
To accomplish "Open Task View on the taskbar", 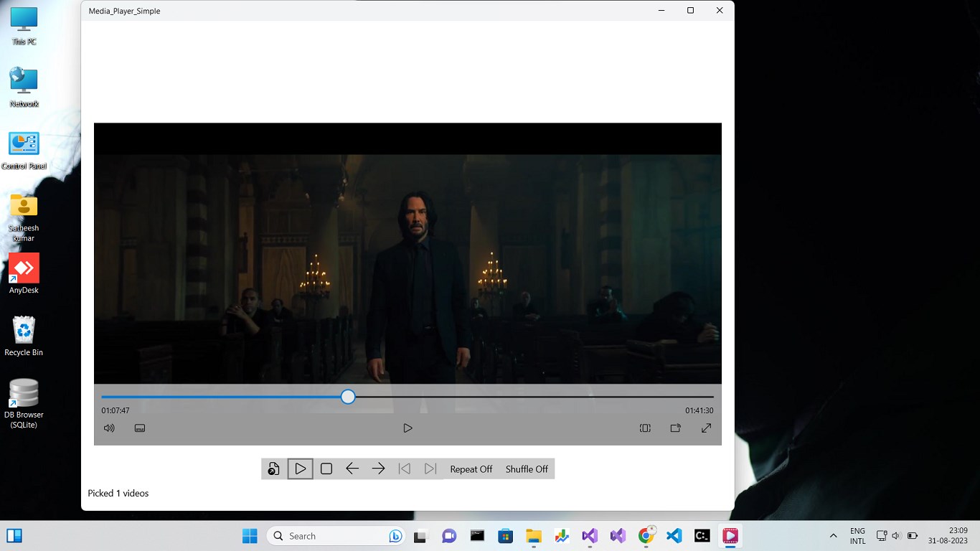I will click(420, 536).
